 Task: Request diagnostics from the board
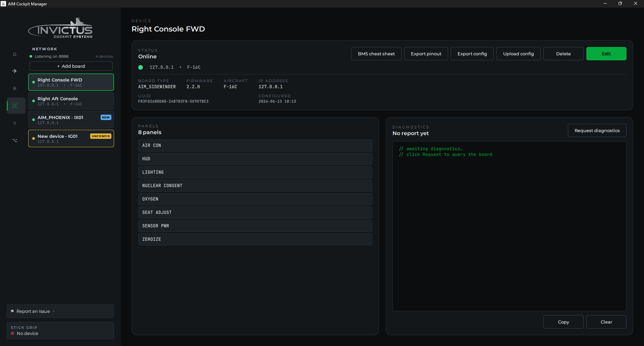pyautogui.click(x=597, y=130)
